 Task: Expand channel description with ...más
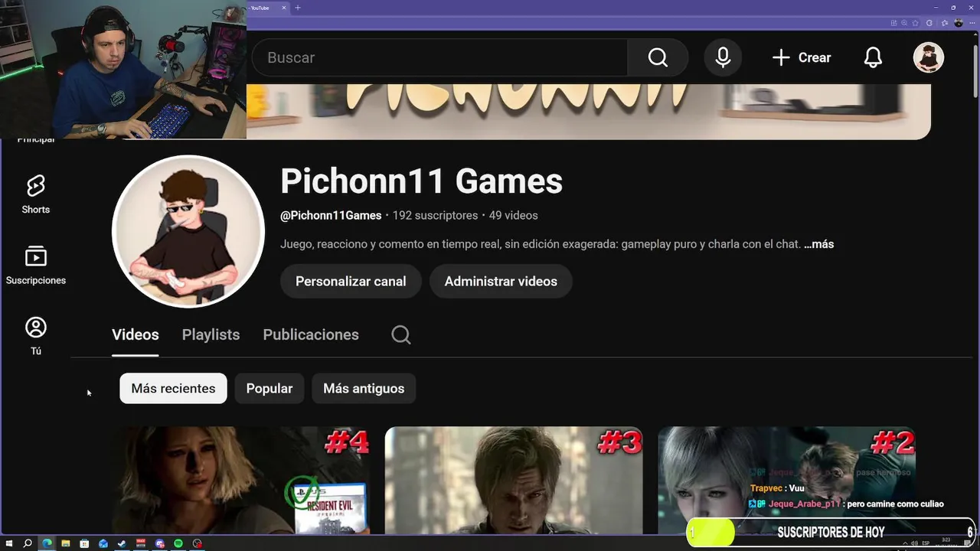tap(818, 244)
